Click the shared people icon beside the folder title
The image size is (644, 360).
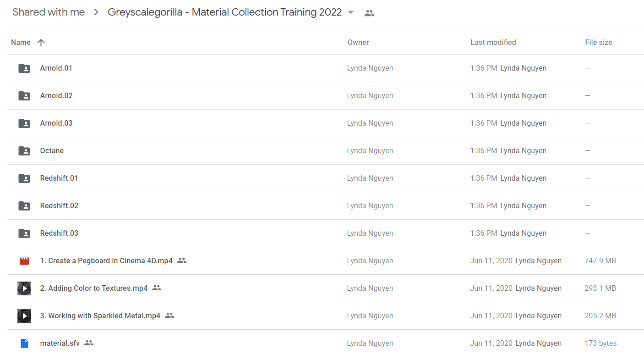369,13
